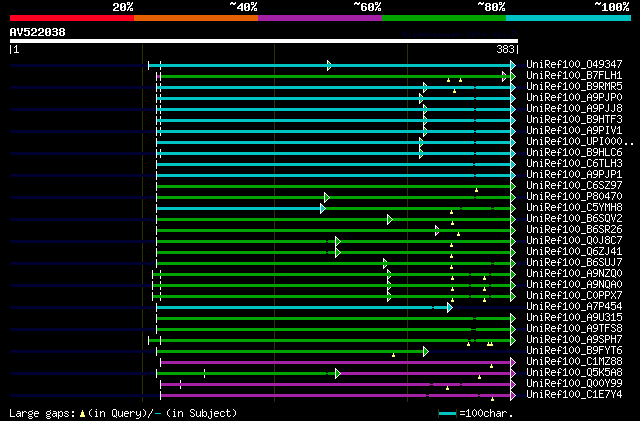
Task: Click UniRef100_B6SUJ7 label
Action: 574,263
